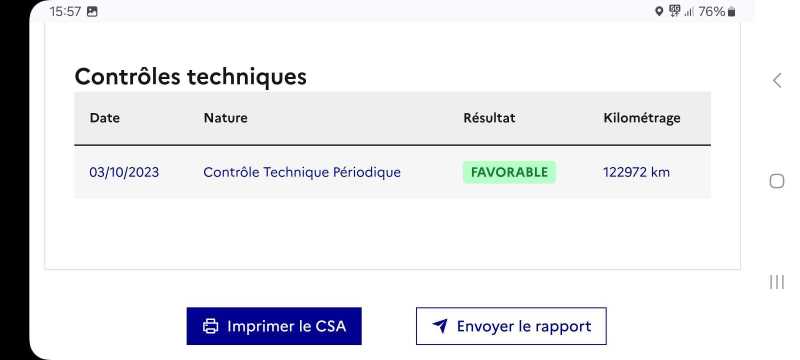The image size is (800, 360).
Task: Tap the location pin status icon
Action: (659, 11)
